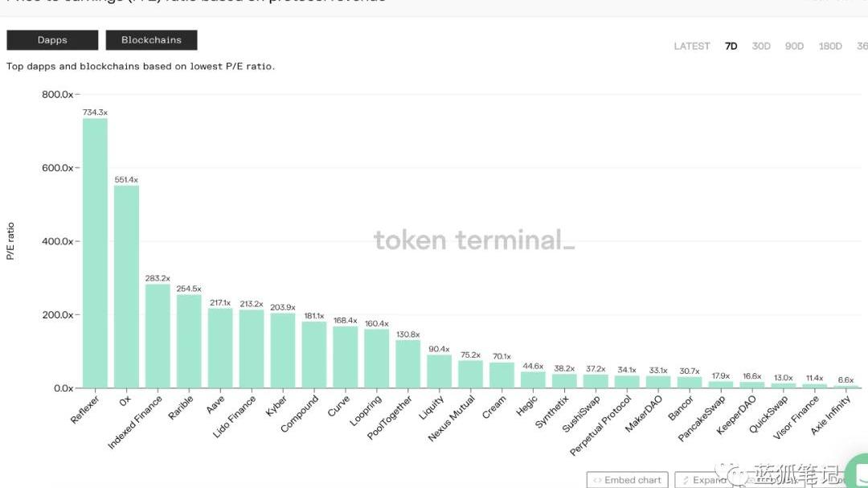Select the LATEST time range
Image resolution: width=868 pixels, height=488 pixels.
(691, 47)
